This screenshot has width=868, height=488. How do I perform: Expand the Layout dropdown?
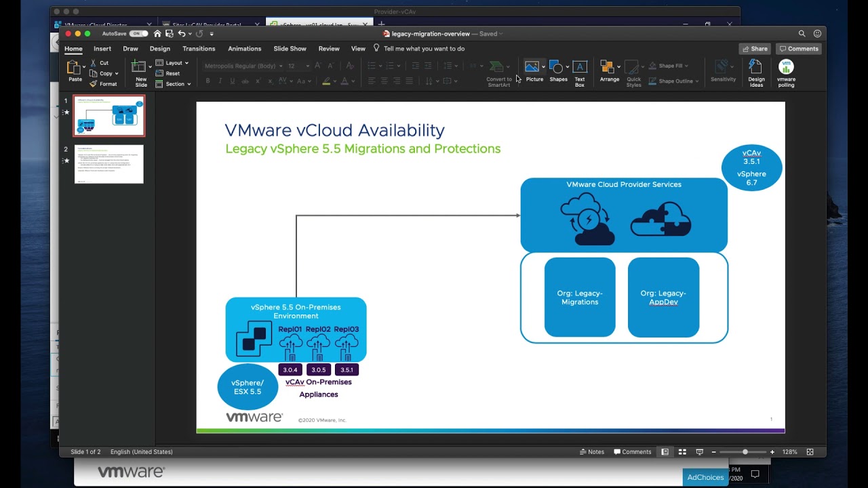tap(186, 63)
